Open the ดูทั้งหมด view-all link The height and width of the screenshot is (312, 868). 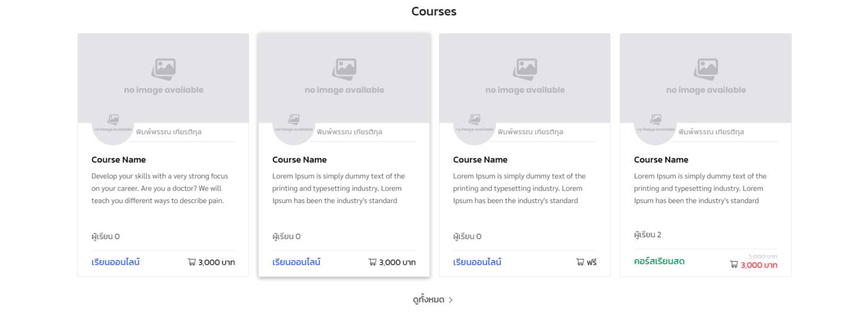tap(428, 300)
